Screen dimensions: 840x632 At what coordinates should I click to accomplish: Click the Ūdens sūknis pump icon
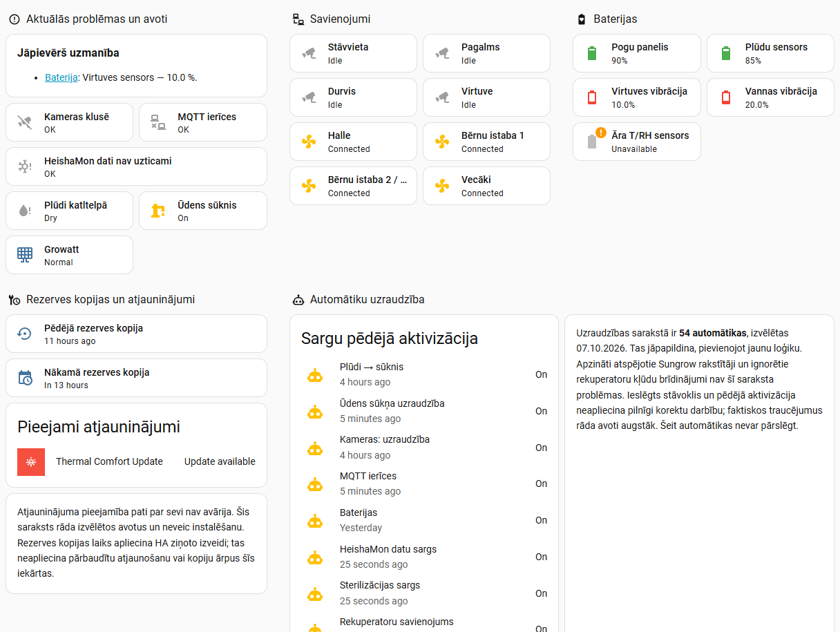[x=158, y=211]
